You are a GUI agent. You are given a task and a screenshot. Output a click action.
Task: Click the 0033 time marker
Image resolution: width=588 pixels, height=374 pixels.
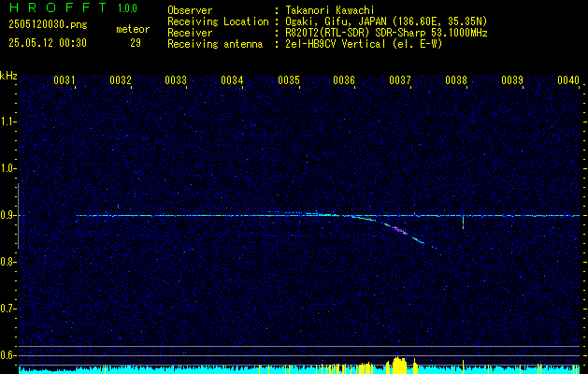176,79
